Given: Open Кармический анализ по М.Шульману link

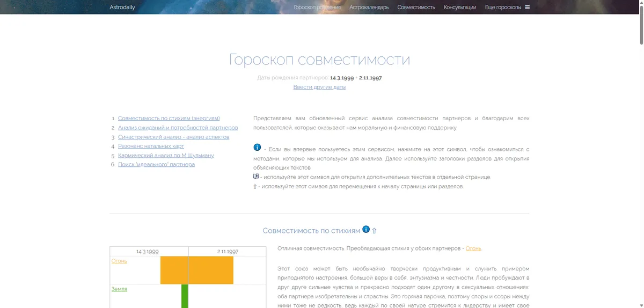Looking at the screenshot, I should click(166, 155).
